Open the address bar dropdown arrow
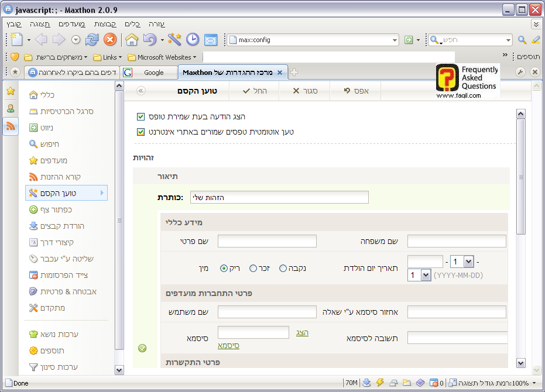 (x=395, y=40)
